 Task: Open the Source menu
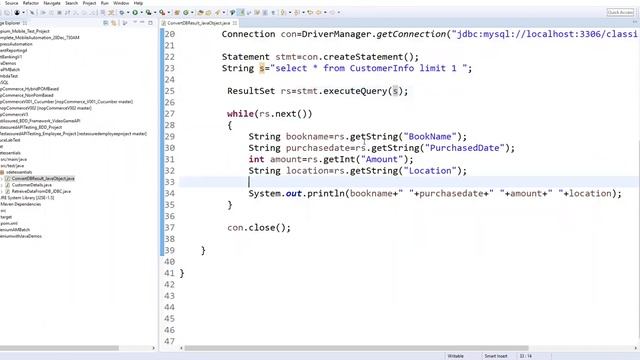tap(11, 3)
